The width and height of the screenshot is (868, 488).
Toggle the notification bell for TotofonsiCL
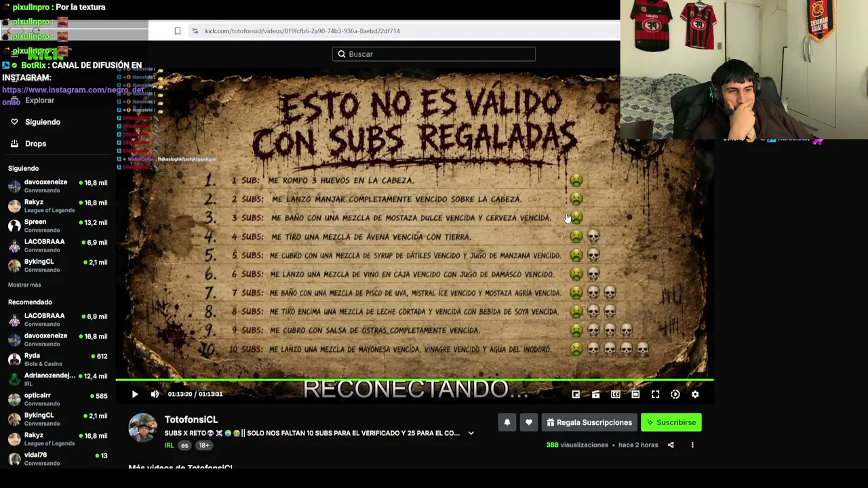click(507, 422)
